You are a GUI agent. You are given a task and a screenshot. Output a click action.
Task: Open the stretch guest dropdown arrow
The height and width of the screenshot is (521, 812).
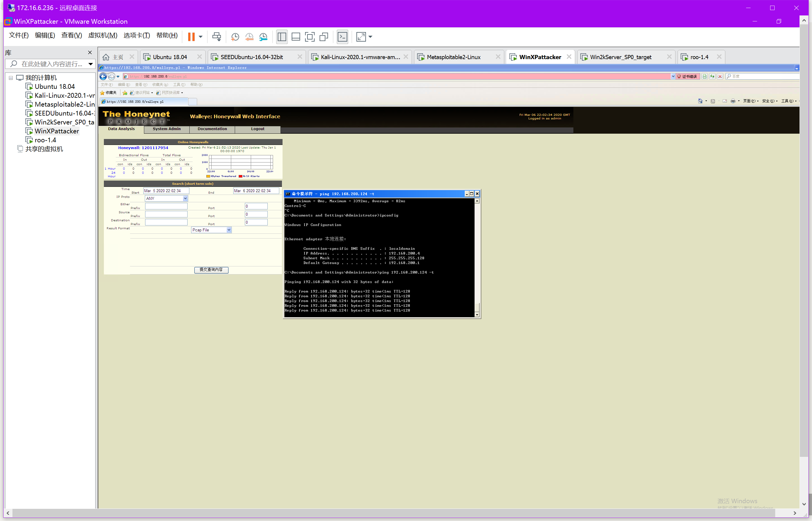[x=370, y=37]
